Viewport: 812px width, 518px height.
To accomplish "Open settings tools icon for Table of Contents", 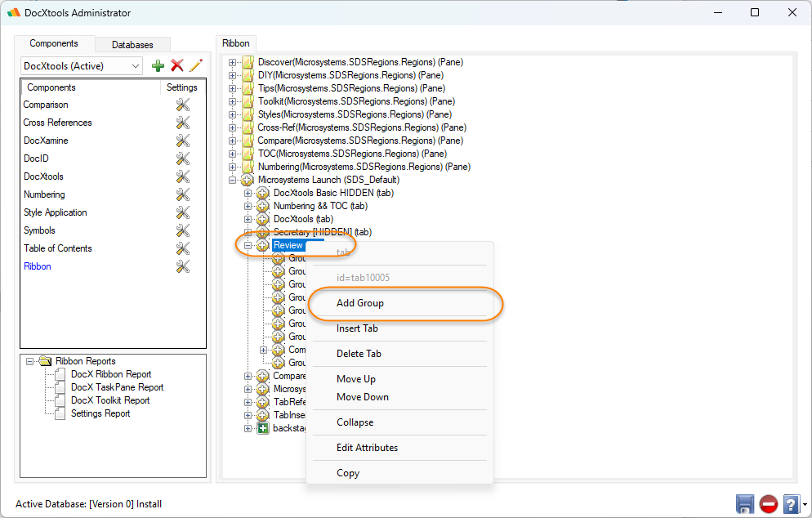I will pos(182,248).
